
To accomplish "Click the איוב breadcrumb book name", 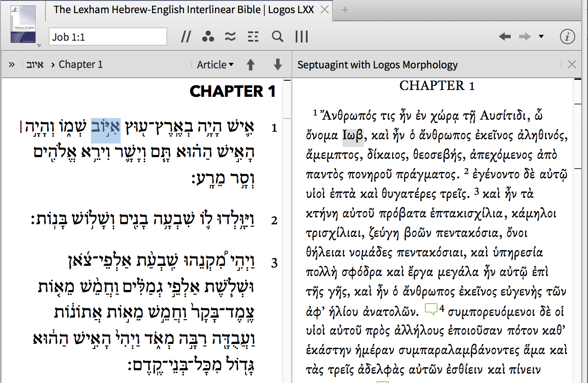I will click(35, 65).
